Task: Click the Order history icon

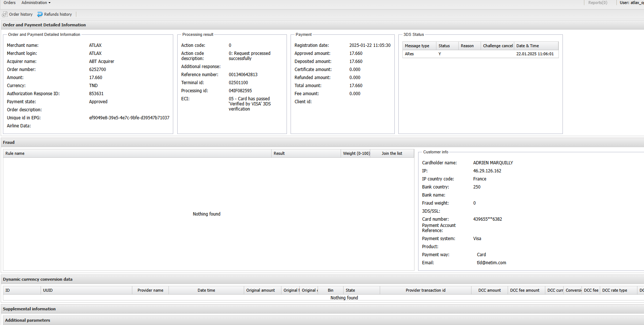Action: (x=5, y=14)
